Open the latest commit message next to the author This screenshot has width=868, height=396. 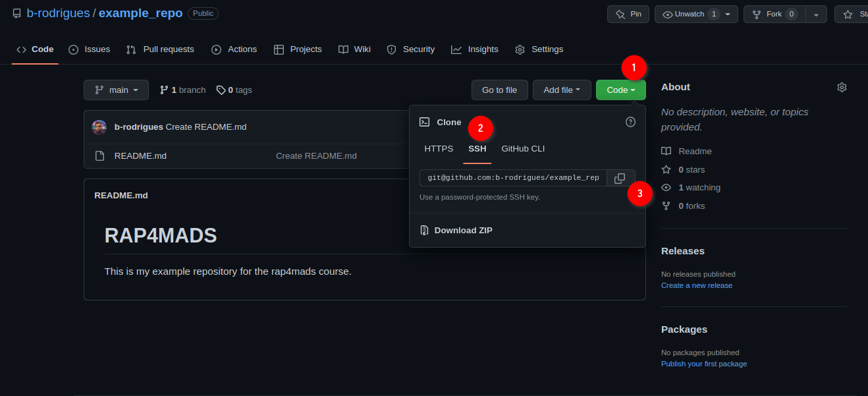coord(206,127)
